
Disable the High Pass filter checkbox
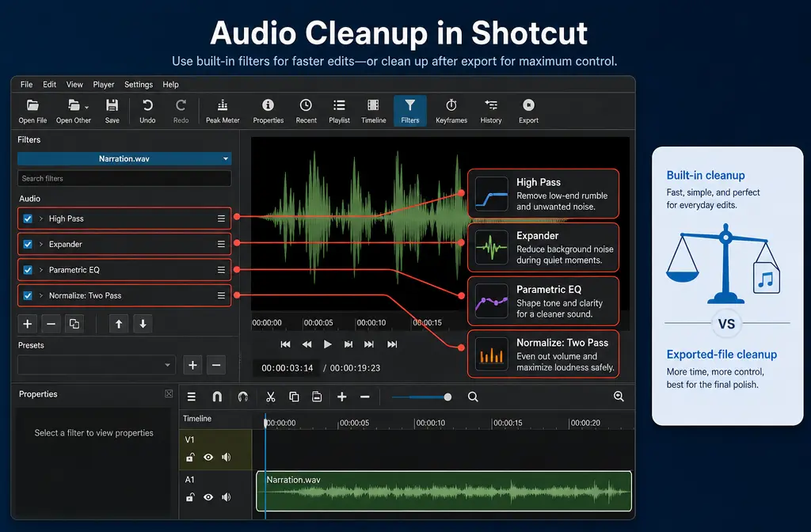pos(28,218)
